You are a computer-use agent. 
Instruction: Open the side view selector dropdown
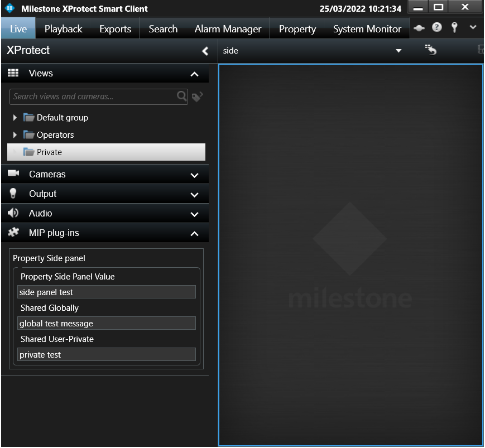(x=398, y=51)
